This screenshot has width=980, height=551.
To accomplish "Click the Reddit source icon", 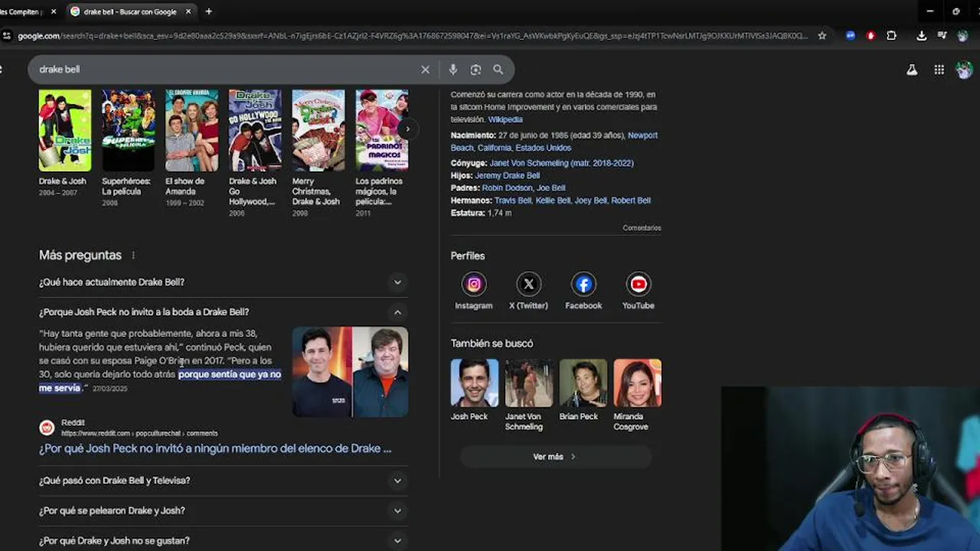I will click(47, 428).
